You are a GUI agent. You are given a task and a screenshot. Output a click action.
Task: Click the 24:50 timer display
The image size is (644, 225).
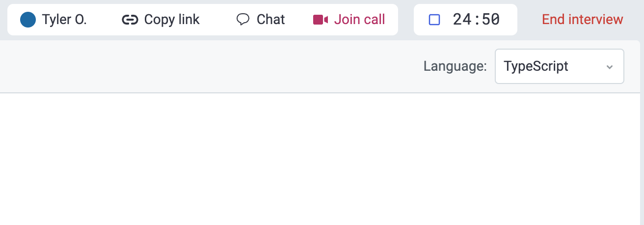tap(476, 20)
